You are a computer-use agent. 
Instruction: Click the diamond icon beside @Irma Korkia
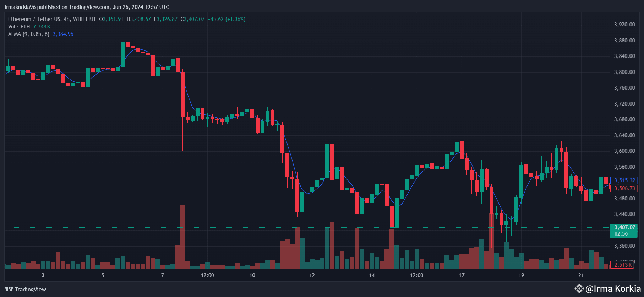point(579,288)
